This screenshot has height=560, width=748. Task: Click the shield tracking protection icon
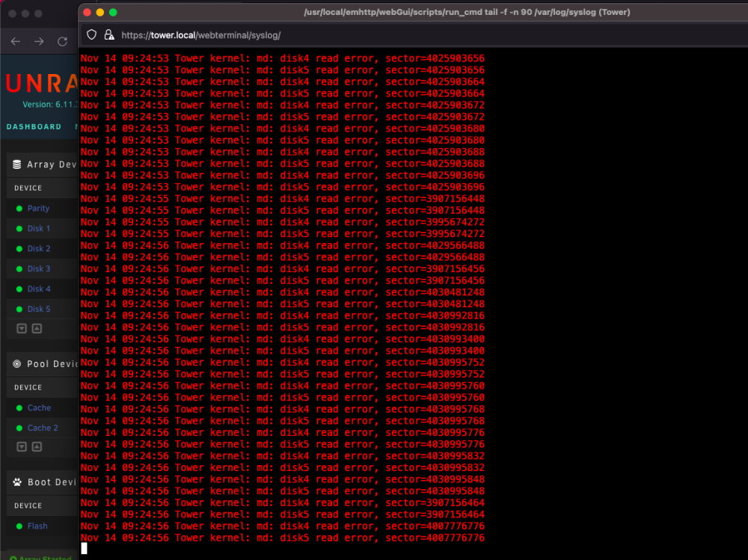pyautogui.click(x=91, y=35)
